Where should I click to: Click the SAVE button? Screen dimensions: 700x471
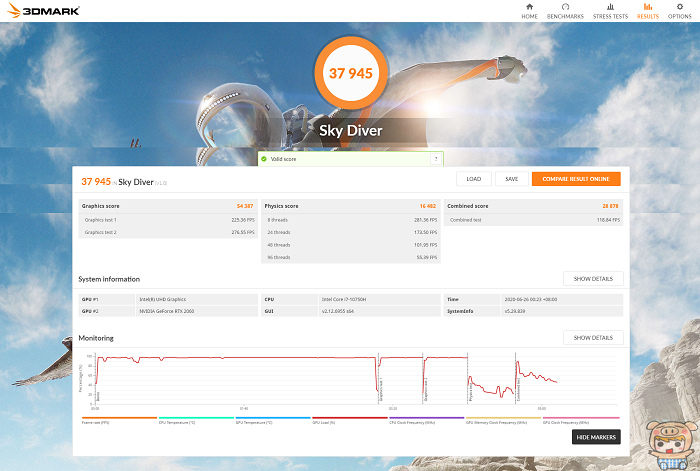[x=512, y=179]
